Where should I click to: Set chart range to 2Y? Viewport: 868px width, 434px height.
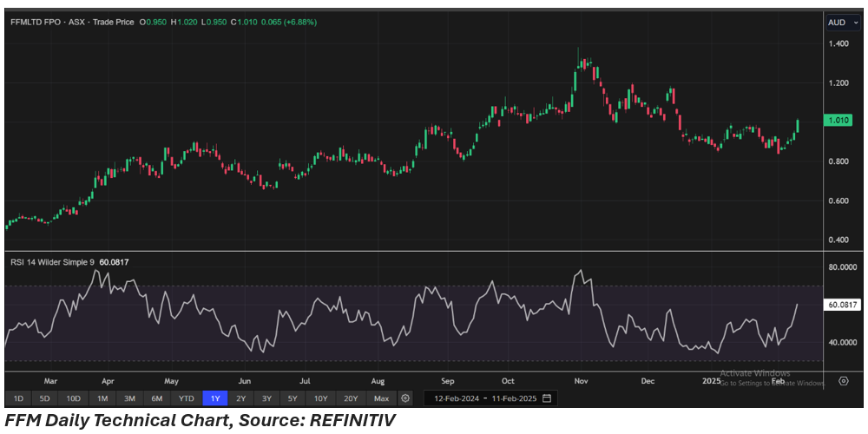tap(240, 398)
